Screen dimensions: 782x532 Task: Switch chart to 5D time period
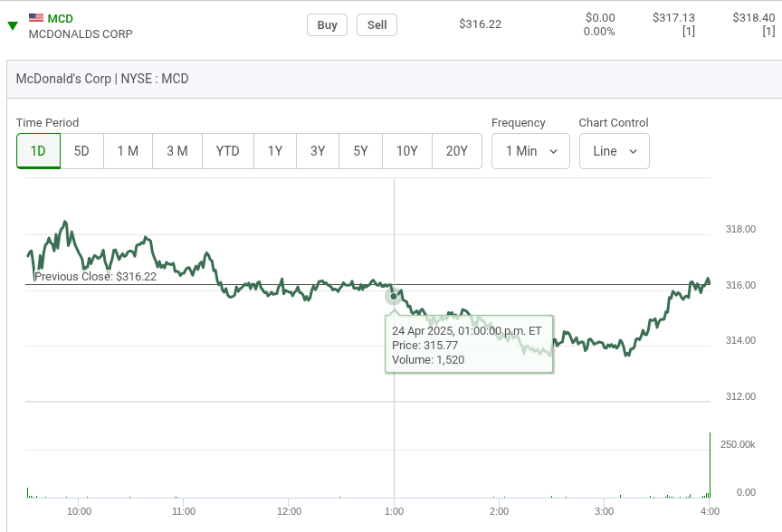click(x=81, y=151)
